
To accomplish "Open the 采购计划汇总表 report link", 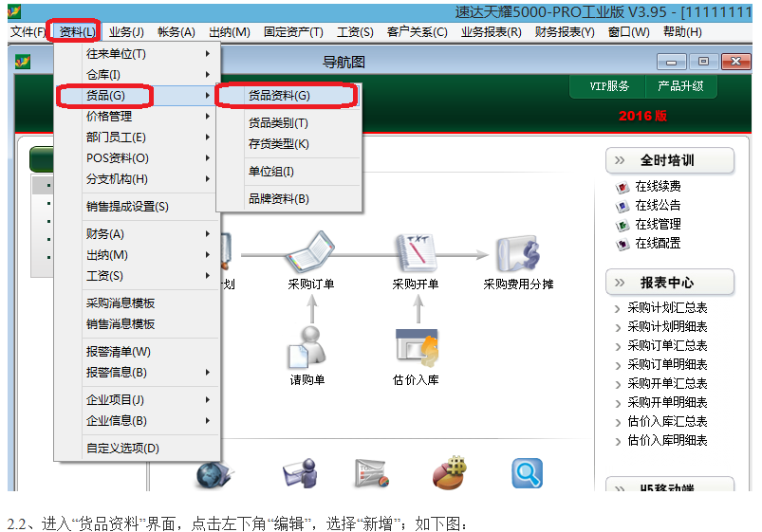I will [667, 308].
